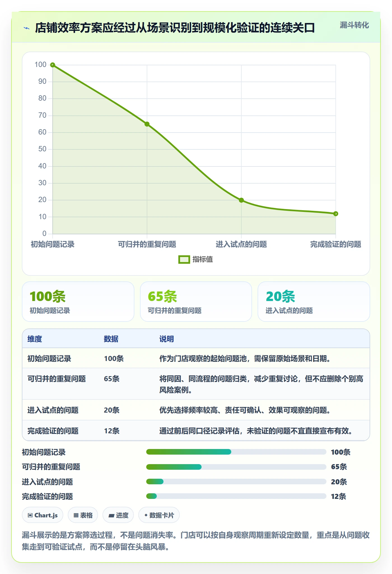Select the chart data point at value 65
This screenshot has width=392, height=574.
click(147, 124)
